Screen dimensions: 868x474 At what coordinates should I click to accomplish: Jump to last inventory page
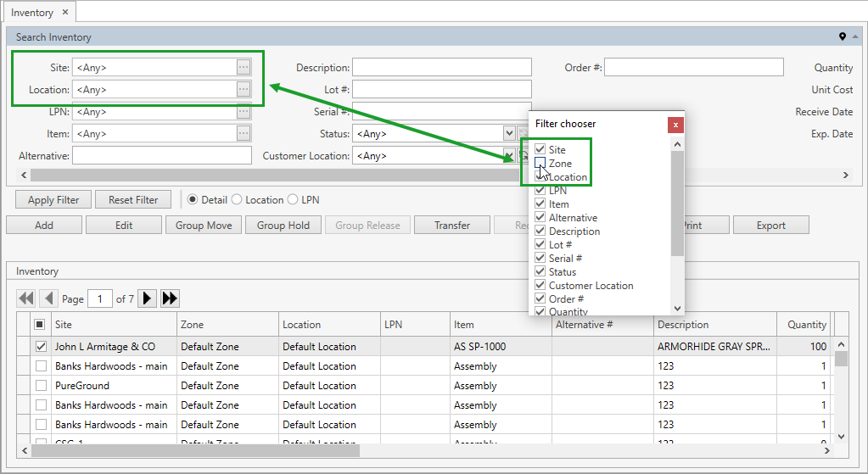170,298
